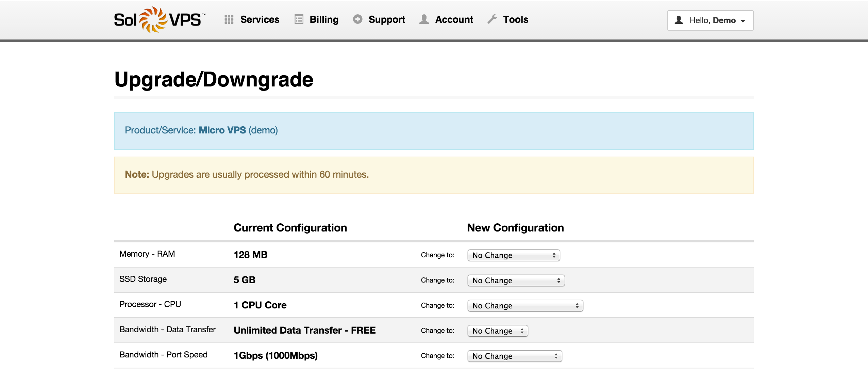868x369 pixels.
Task: Click the Account navigation link
Action: tap(454, 19)
